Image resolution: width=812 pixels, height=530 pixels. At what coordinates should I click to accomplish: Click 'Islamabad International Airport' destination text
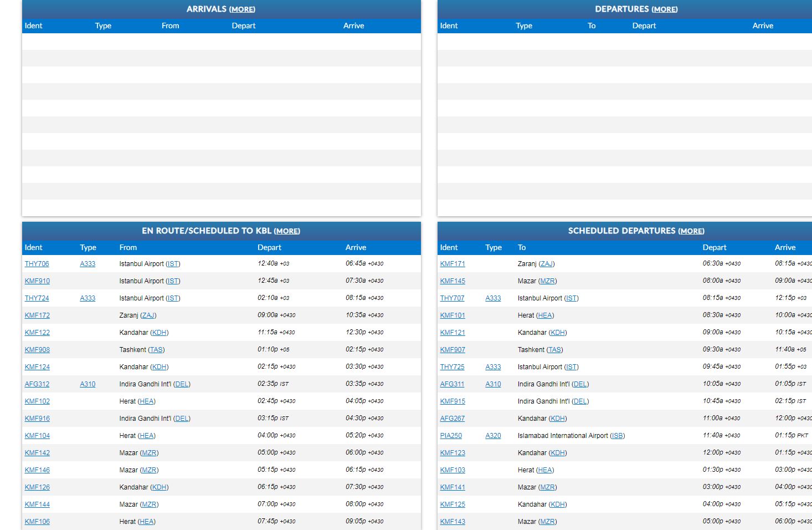click(x=563, y=436)
